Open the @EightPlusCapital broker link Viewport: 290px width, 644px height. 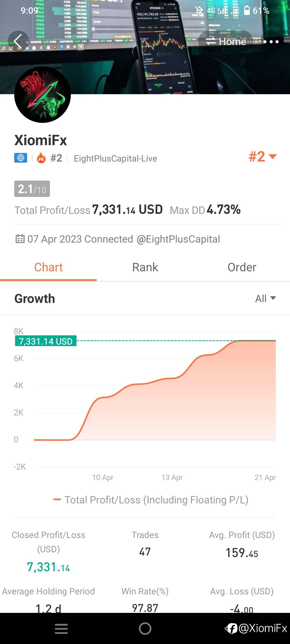(x=178, y=239)
